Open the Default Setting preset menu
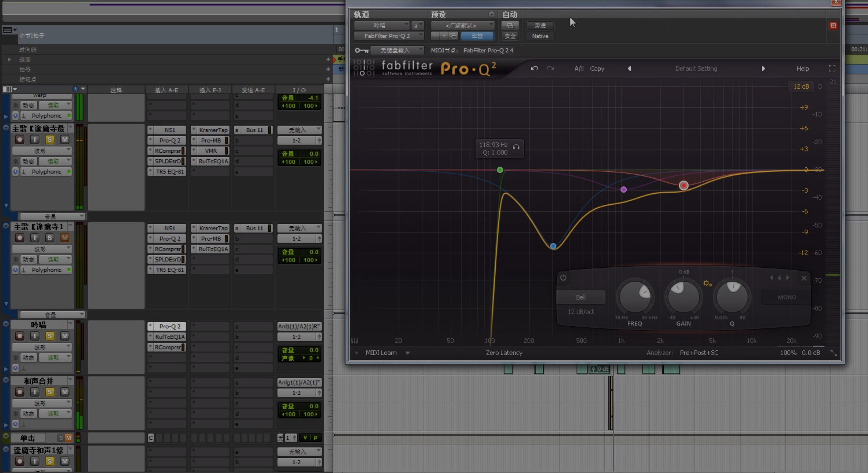Screen dimensions: 868x473 point(696,68)
